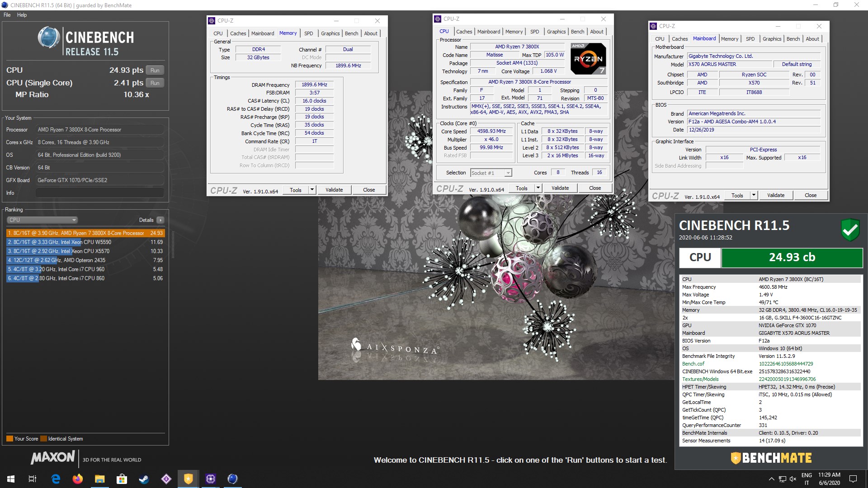Click Validate in middle CPU-Z window
Viewport: 868px width, 488px height.
point(560,188)
